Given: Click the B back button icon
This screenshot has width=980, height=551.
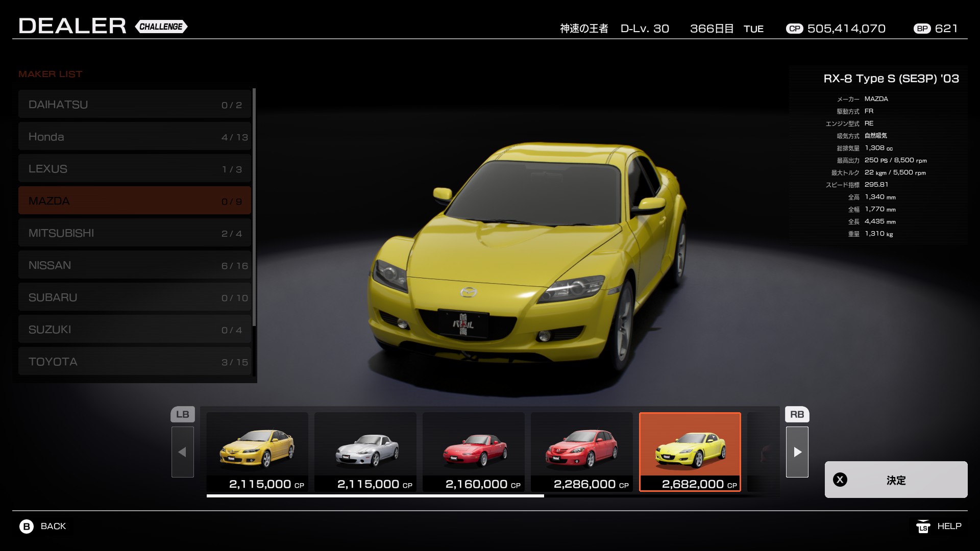Looking at the screenshot, I should pyautogui.click(x=27, y=526).
